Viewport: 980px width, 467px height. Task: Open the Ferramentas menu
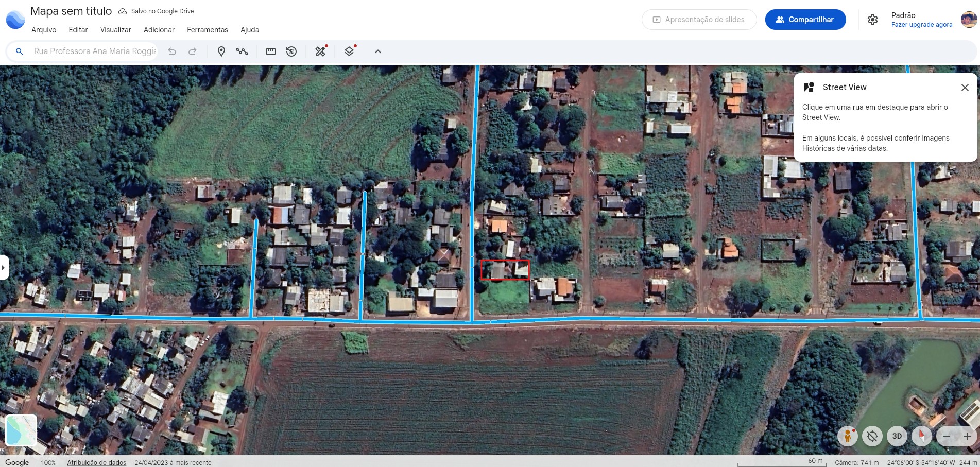click(207, 30)
